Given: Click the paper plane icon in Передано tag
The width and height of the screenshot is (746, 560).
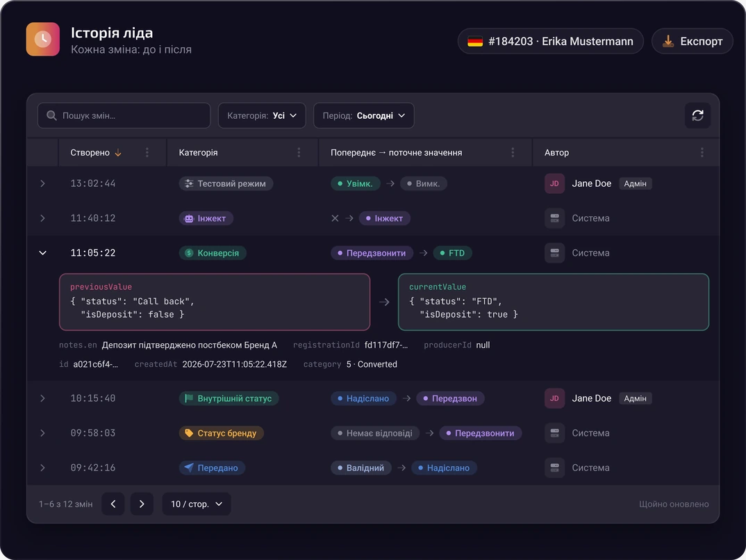Looking at the screenshot, I should [x=189, y=468].
